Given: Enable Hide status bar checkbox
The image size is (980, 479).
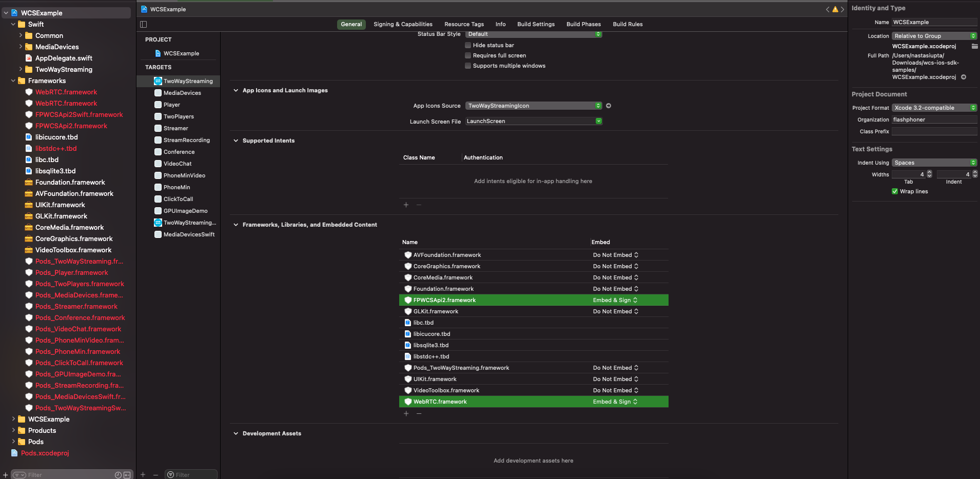Looking at the screenshot, I should 468,45.
